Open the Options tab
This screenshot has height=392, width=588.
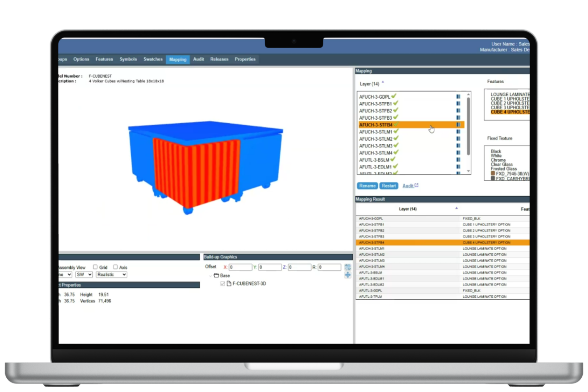coord(81,59)
